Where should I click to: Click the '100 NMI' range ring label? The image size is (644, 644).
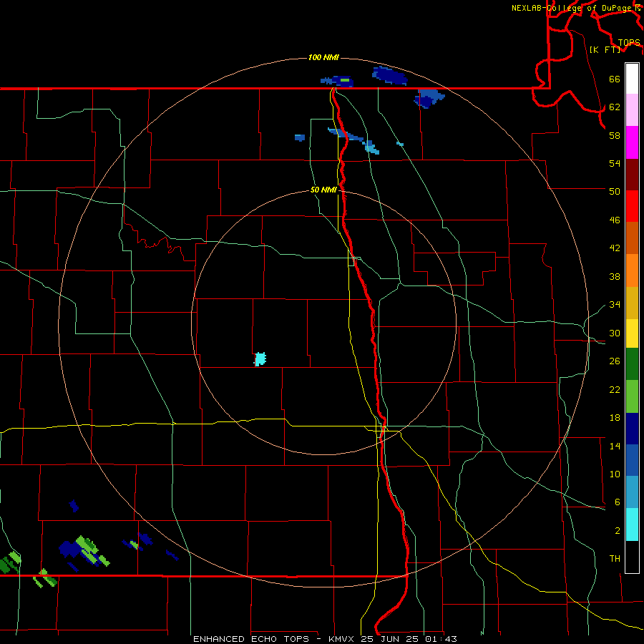[x=323, y=57]
